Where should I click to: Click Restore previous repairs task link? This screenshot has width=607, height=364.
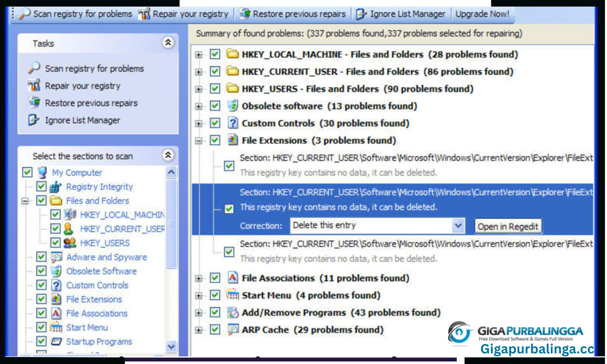(92, 103)
